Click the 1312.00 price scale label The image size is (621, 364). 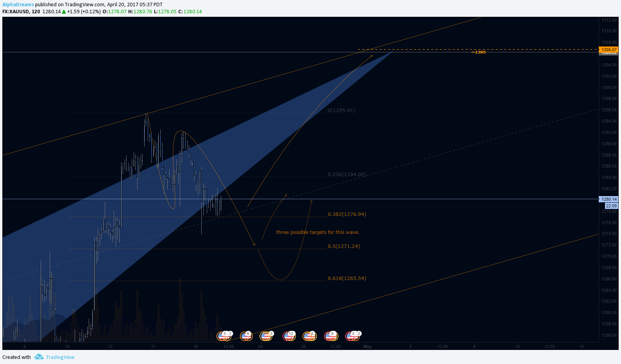pyautogui.click(x=609, y=20)
